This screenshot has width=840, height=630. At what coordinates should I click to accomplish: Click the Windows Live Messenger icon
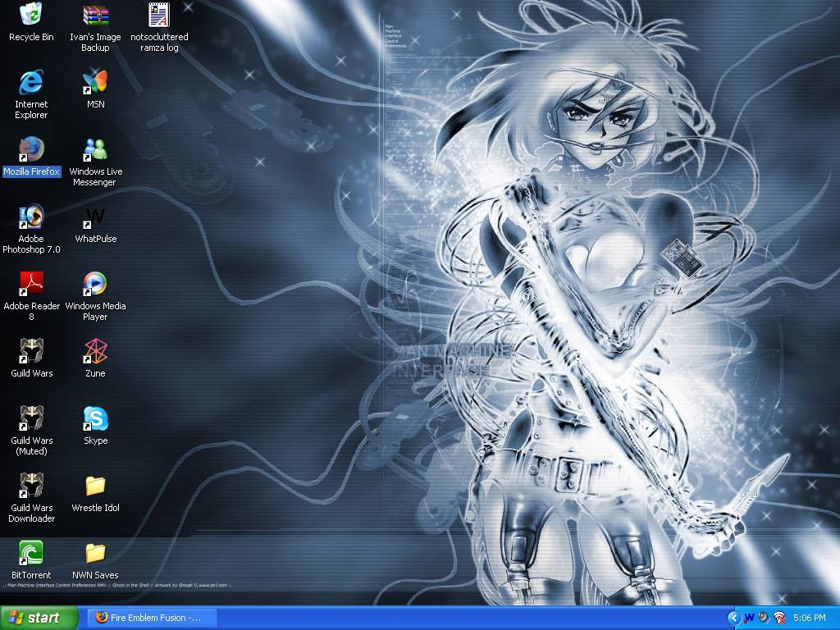pos(95,150)
